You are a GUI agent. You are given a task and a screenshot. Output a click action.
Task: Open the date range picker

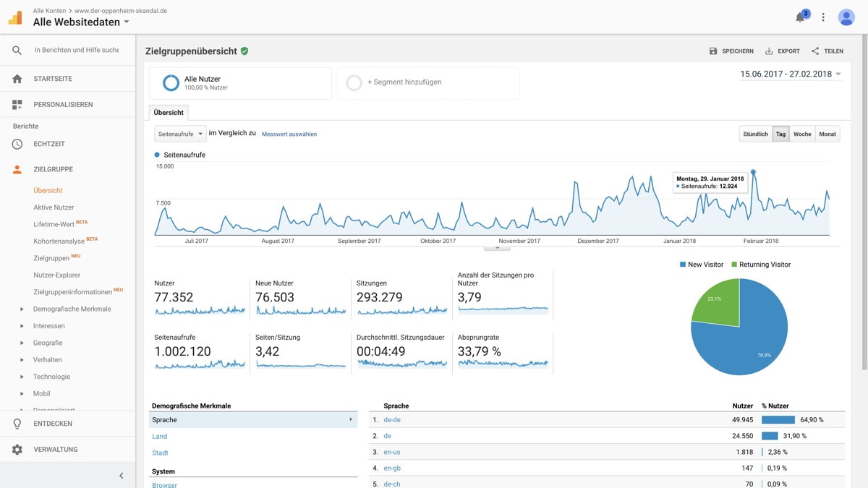(791, 74)
